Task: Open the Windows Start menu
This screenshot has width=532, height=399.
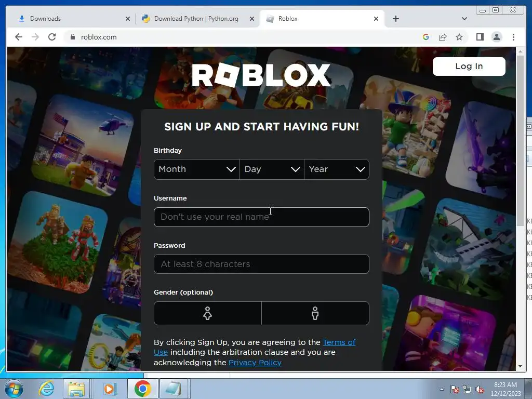Action: tap(14, 389)
